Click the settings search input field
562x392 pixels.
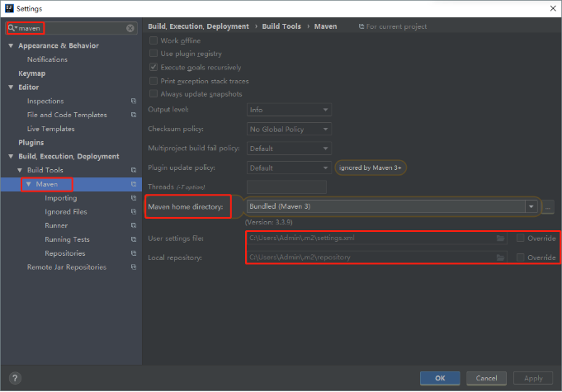(72, 28)
